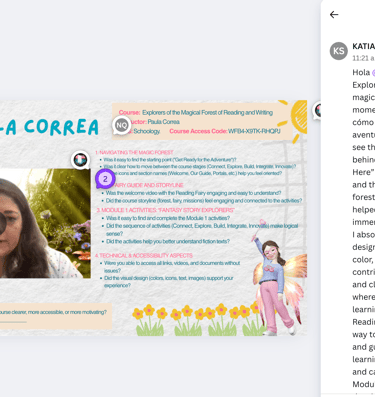Select the fairy character illustration
The width and height of the screenshot is (375, 397).
click(279, 277)
